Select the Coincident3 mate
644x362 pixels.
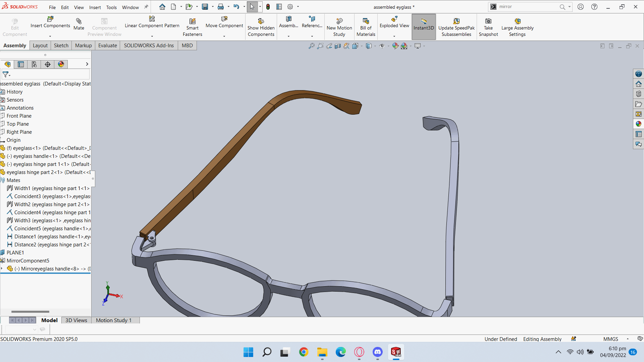49,196
